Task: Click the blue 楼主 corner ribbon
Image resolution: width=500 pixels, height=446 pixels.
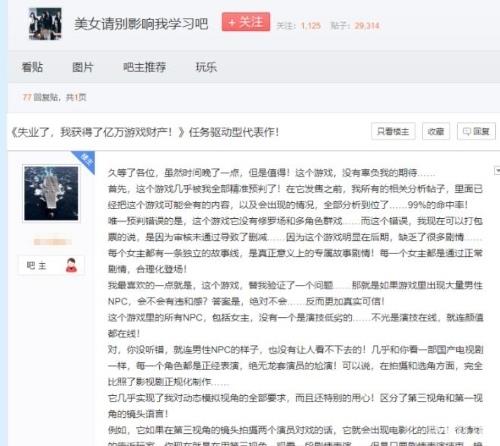Action: point(85,160)
